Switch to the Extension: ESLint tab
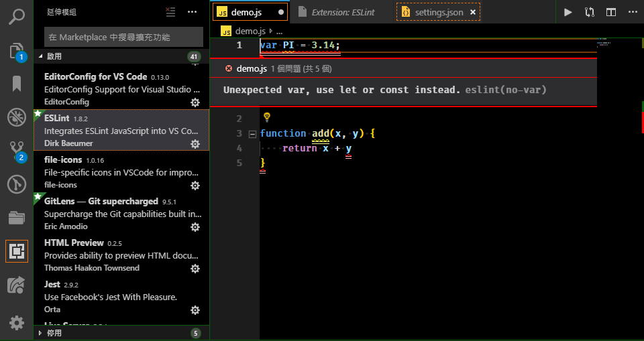 343,12
